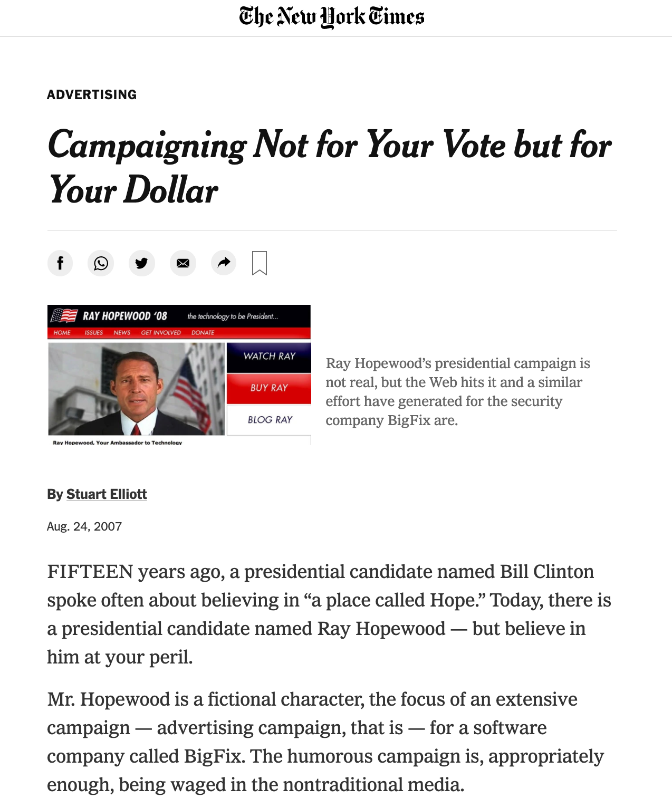Click the Ray Hopewood portrait photo

tap(137, 389)
